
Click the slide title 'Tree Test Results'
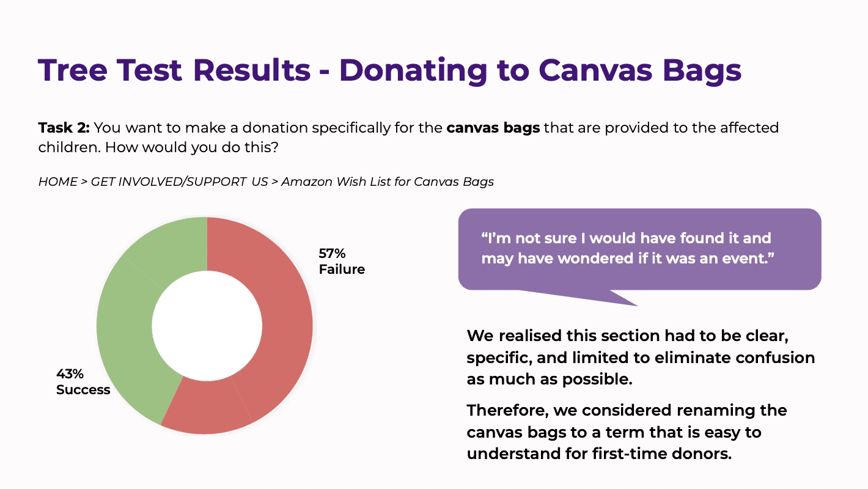click(x=174, y=71)
